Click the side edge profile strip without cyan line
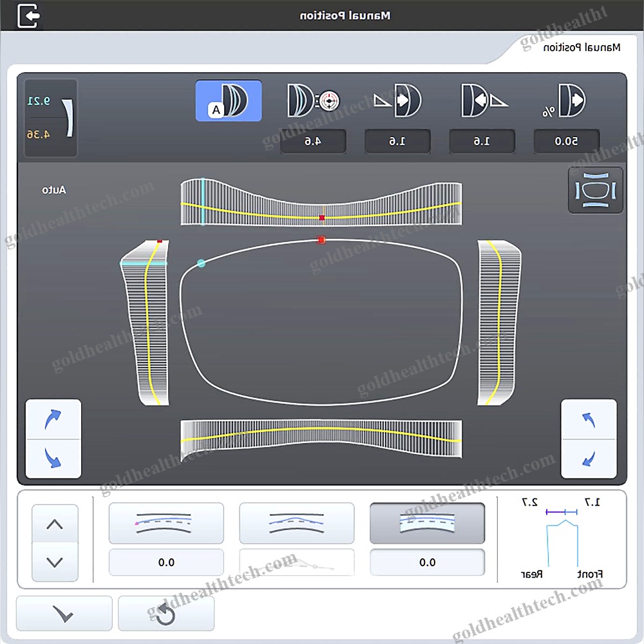This screenshot has height=644, width=644. 499,323
